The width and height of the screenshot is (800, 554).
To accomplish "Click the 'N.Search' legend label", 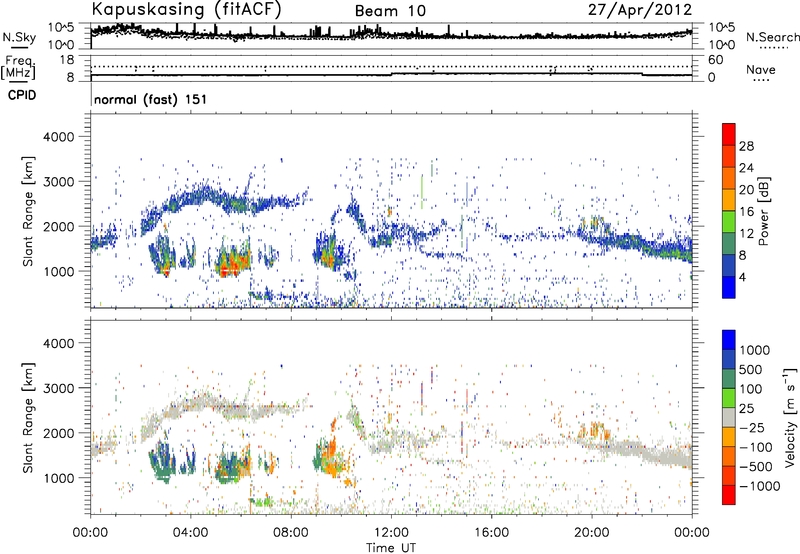I will 772,37.
